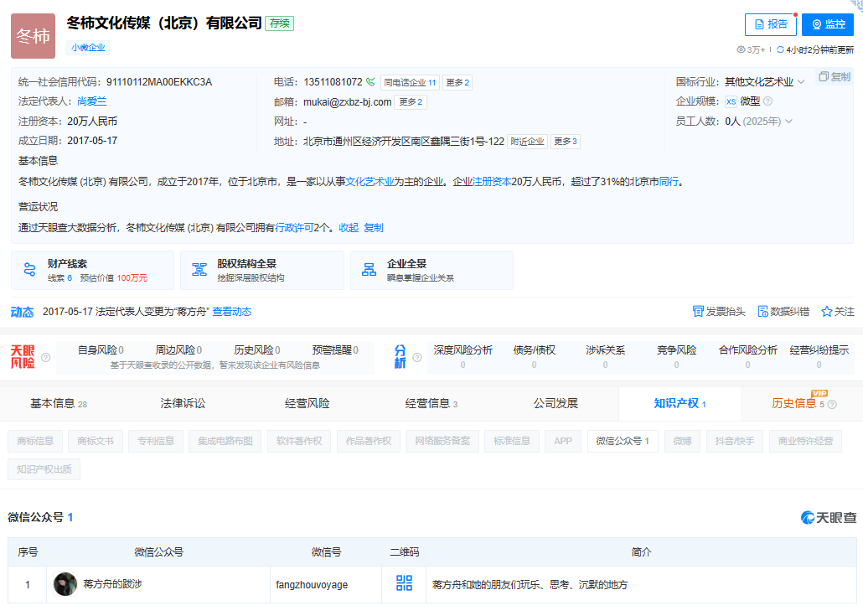Image resolution: width=863 pixels, height=616 pixels.
Task: Open 竞争风险 analysis item
Action: click(x=676, y=357)
